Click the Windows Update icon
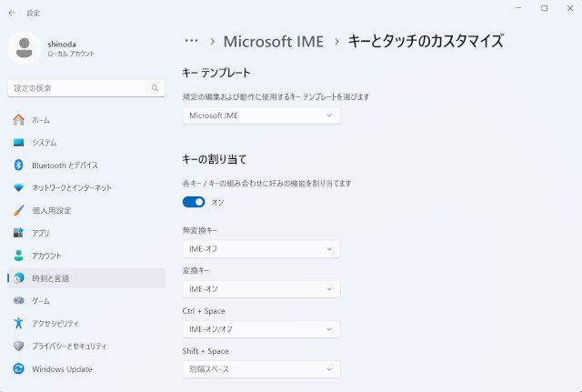582x392 pixels. (x=18, y=368)
